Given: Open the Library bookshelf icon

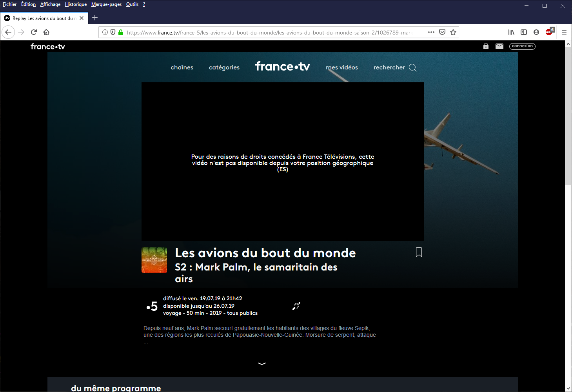Looking at the screenshot, I should coord(511,32).
